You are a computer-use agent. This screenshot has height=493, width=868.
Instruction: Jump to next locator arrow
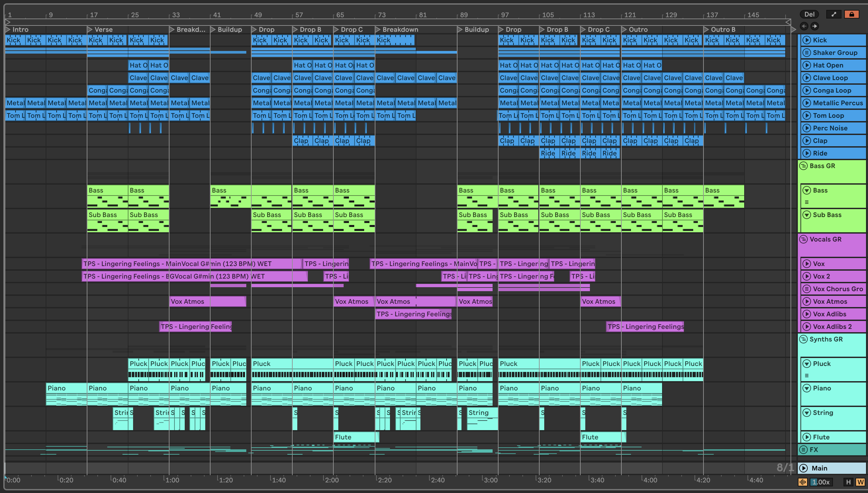[814, 26]
